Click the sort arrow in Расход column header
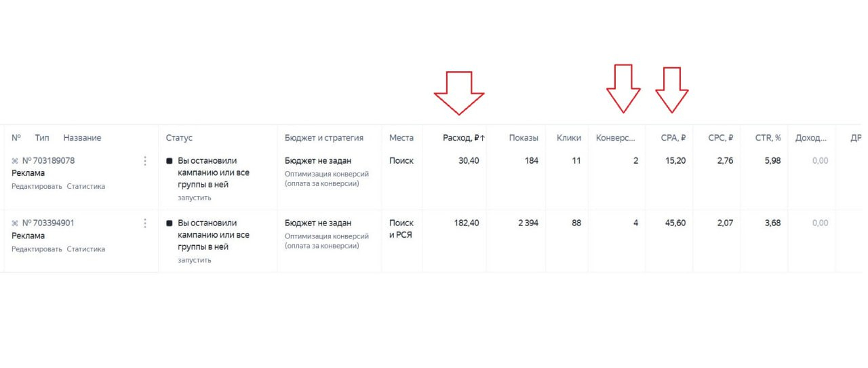Viewport: 868px width, 368px height. (482, 138)
